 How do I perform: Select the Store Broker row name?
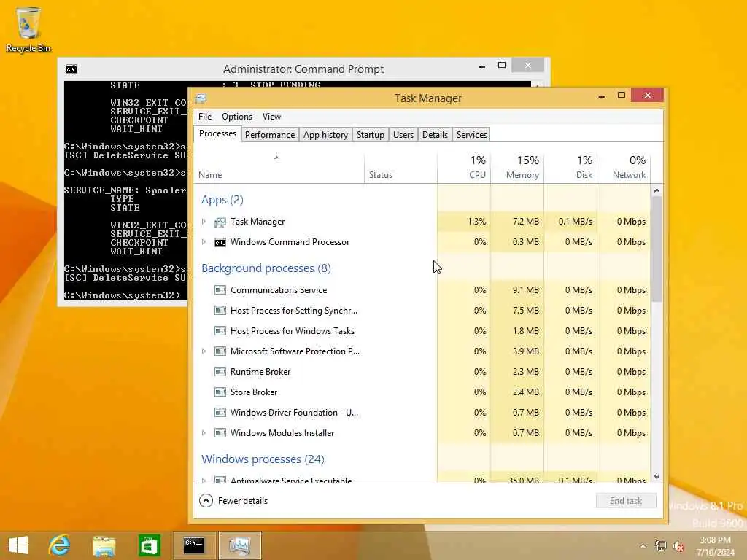(254, 392)
